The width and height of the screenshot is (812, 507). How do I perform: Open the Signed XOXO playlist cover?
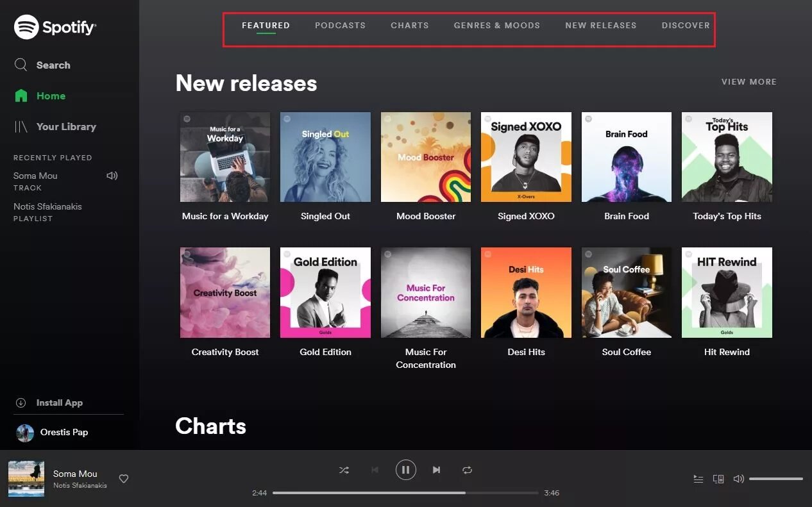pos(526,157)
